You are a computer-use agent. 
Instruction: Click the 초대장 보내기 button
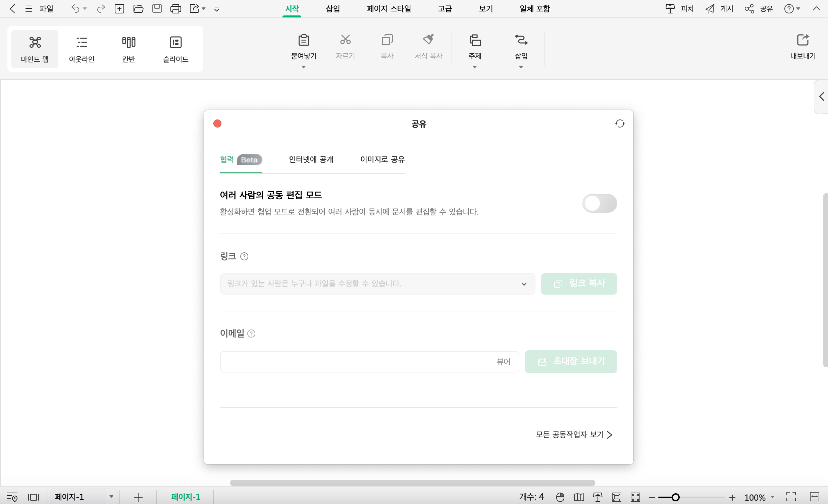[x=571, y=362]
